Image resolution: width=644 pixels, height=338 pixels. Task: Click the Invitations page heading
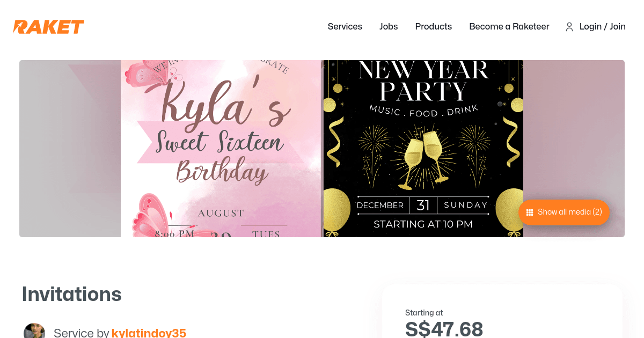[71, 294]
